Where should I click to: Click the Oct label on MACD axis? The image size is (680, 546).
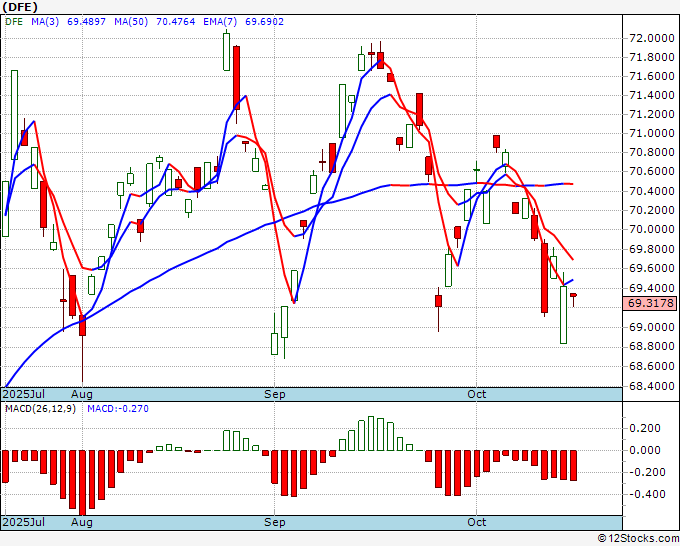coord(477,522)
